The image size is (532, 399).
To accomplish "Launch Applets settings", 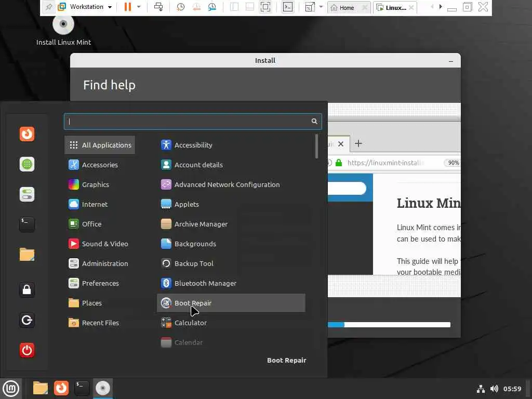I will pos(231,204).
